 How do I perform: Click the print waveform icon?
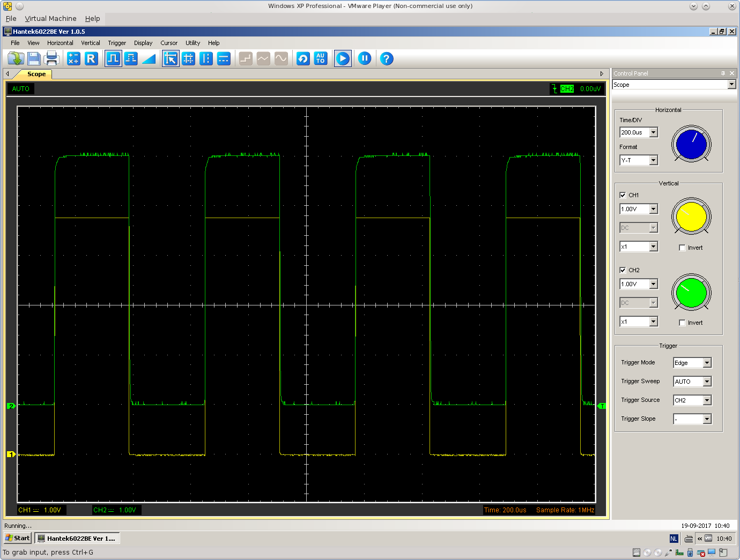point(52,58)
